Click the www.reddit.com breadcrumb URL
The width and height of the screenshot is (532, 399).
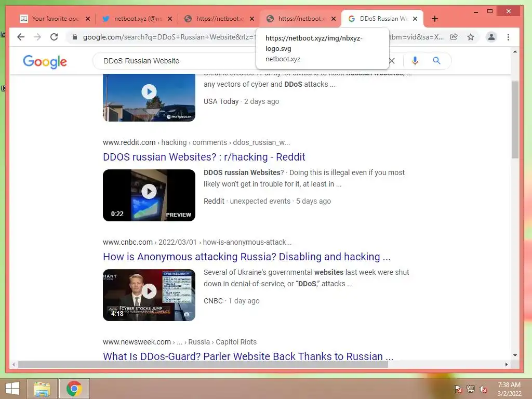point(196,142)
